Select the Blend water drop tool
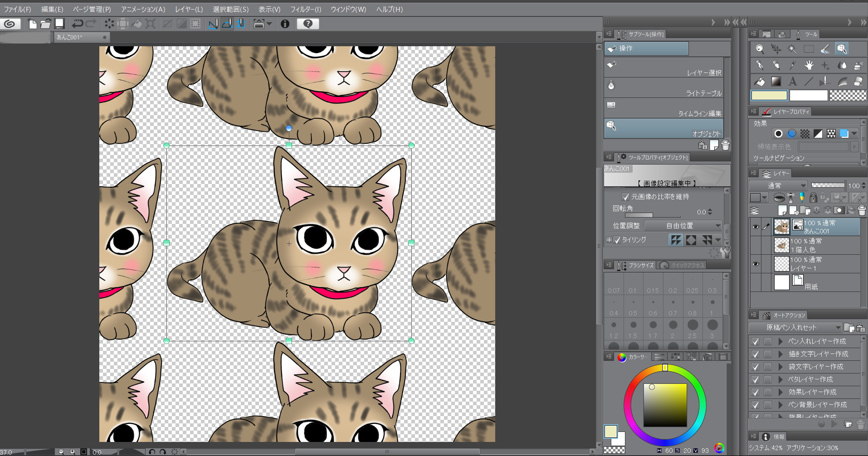868x456 pixels. [842, 66]
